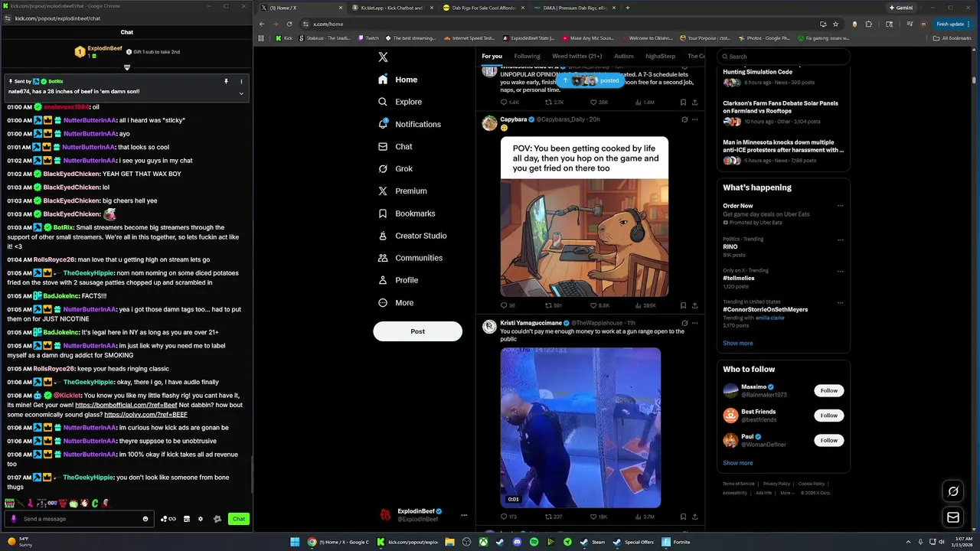
Task: Open more menu on Kristi Yamaguccimane post
Action: tap(695, 323)
